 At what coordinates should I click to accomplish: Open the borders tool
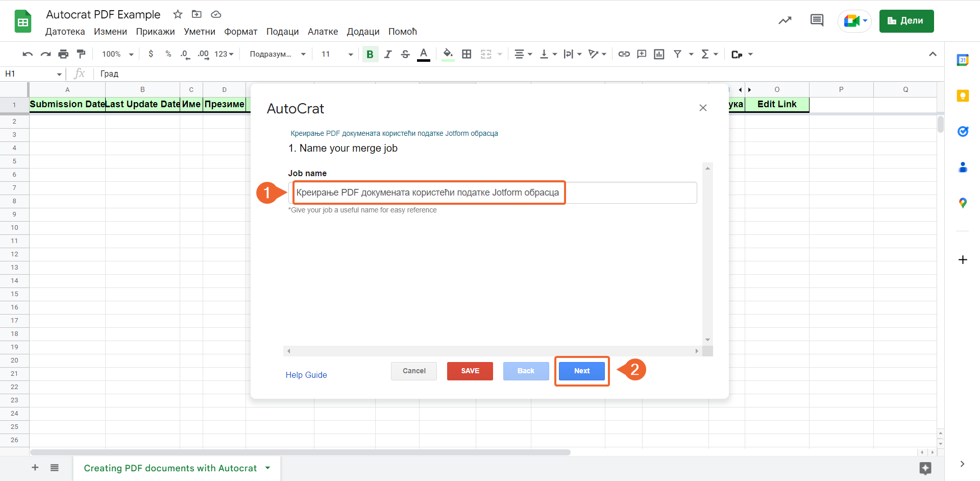[467, 54]
